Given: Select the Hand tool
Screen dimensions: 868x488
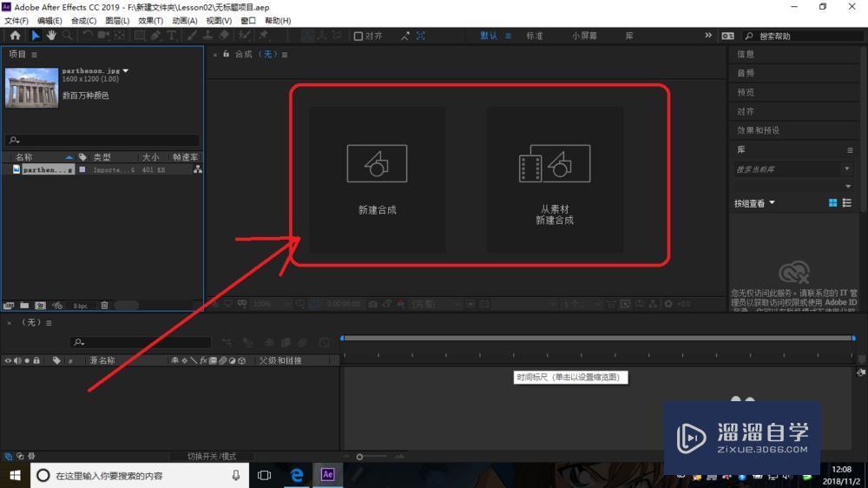Looking at the screenshot, I should pos(51,36).
